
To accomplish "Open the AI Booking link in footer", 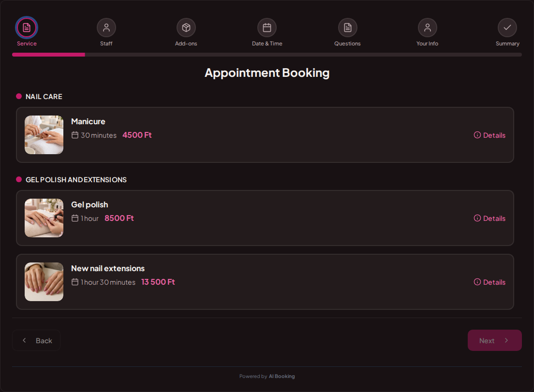I will [282, 377].
